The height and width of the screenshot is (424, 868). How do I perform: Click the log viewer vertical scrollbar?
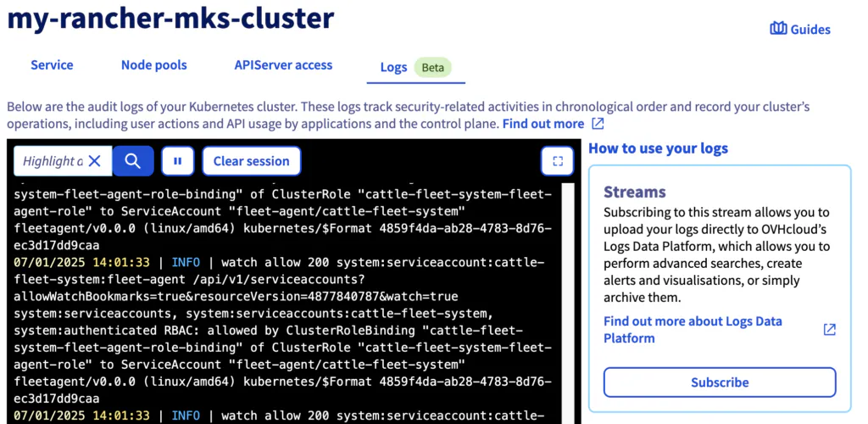(567, 304)
